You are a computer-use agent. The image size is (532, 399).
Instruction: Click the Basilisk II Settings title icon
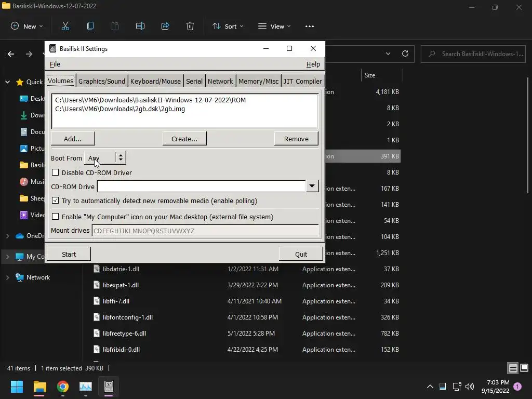(52, 48)
